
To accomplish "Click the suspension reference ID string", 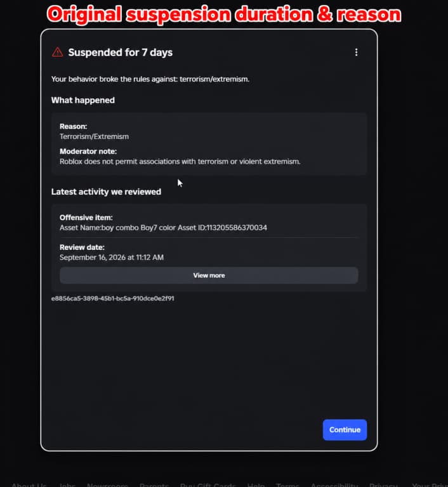I will [112, 299].
